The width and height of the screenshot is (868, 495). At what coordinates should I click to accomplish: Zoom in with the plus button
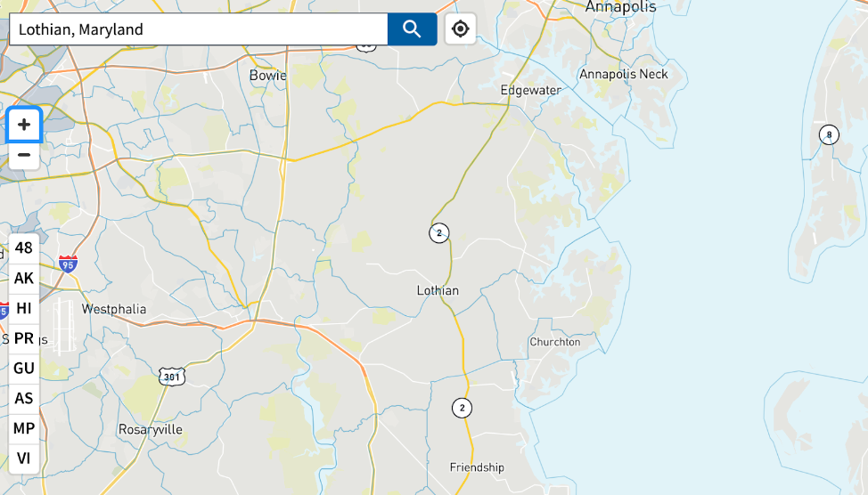click(x=24, y=125)
